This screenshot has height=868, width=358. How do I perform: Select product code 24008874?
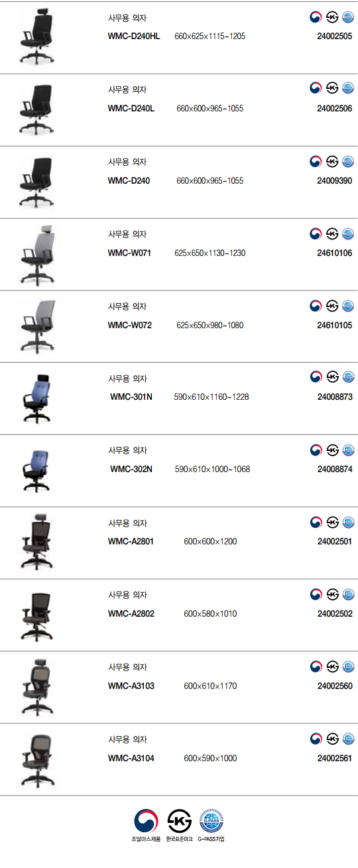[335, 469]
